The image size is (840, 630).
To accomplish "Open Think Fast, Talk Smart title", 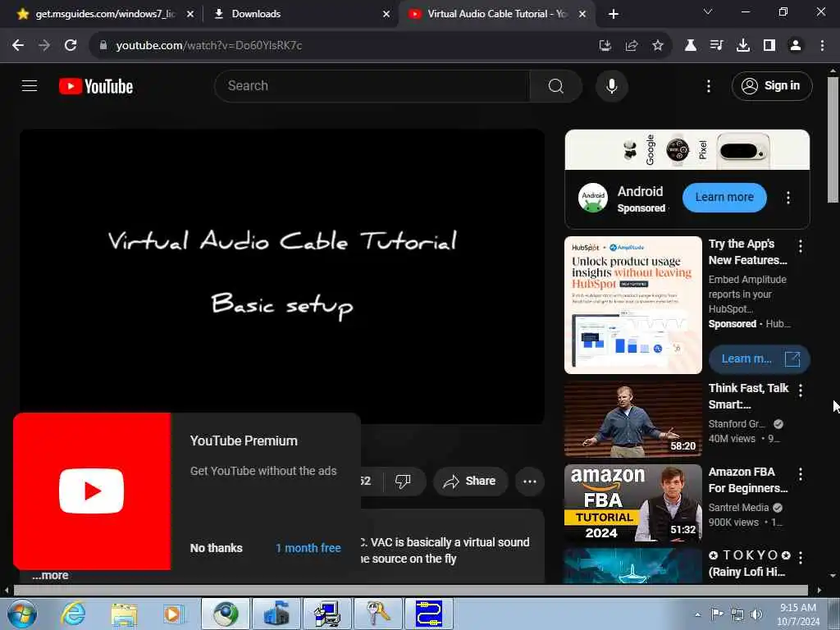I will 748,396.
